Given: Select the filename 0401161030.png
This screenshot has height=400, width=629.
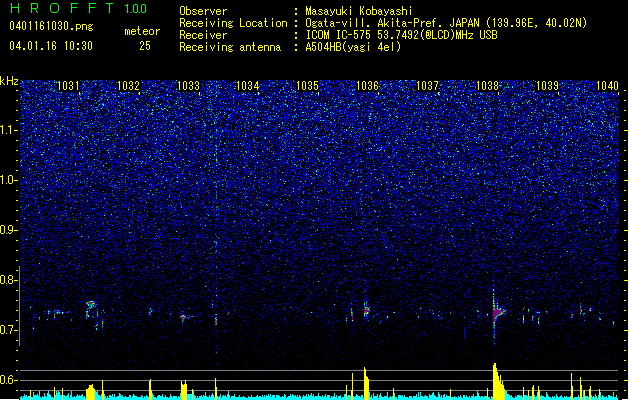Looking at the screenshot, I should pyautogui.click(x=51, y=26).
